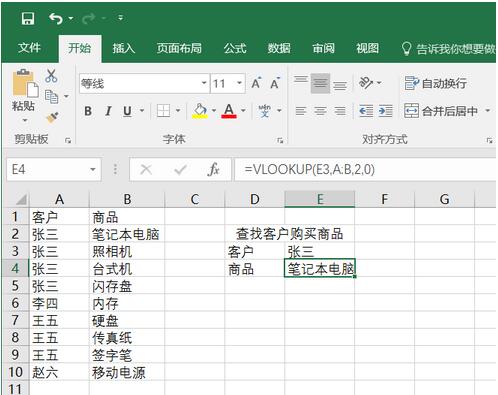This screenshot has width=498, height=395.
Task: Click the Decrease Font Size icon
Action: pyautogui.click(x=275, y=83)
